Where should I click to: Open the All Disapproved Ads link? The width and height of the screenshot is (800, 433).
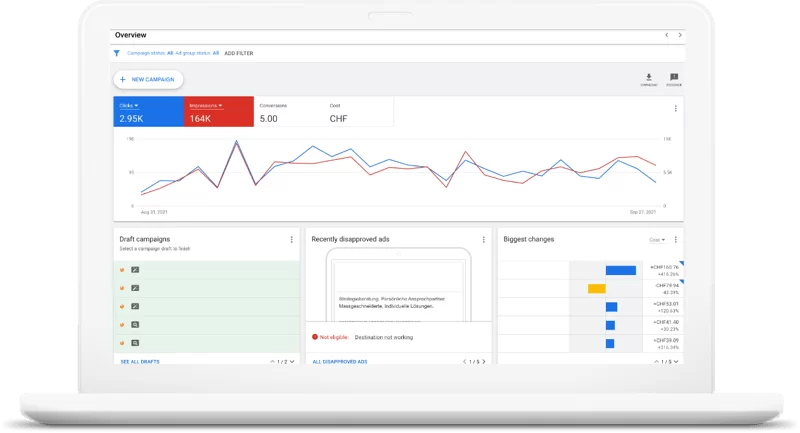pyautogui.click(x=339, y=361)
